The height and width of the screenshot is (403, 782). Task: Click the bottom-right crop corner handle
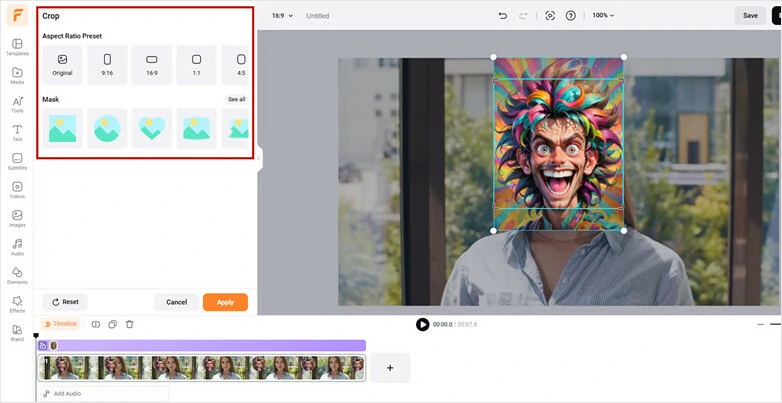[x=623, y=230]
